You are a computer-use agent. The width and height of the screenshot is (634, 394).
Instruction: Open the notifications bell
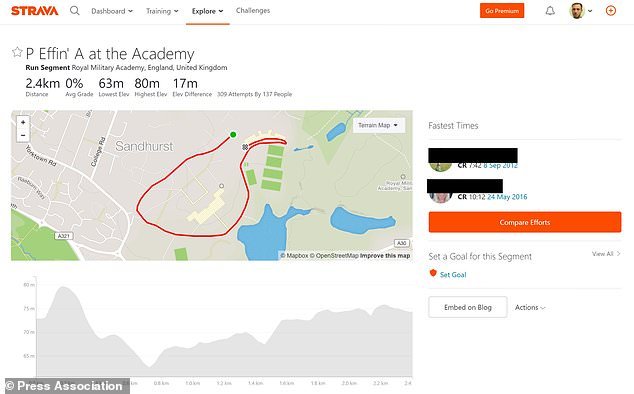point(550,11)
